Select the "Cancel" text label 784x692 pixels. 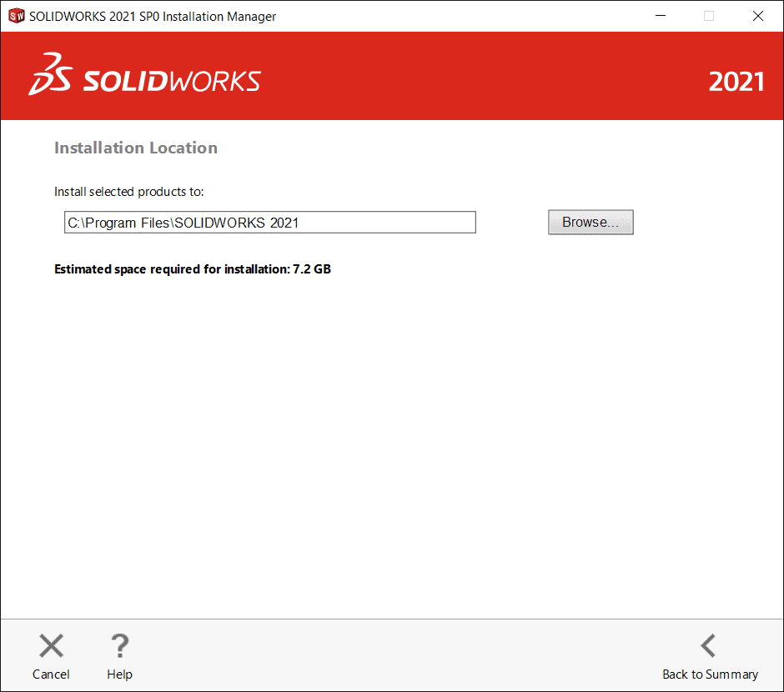(51, 674)
